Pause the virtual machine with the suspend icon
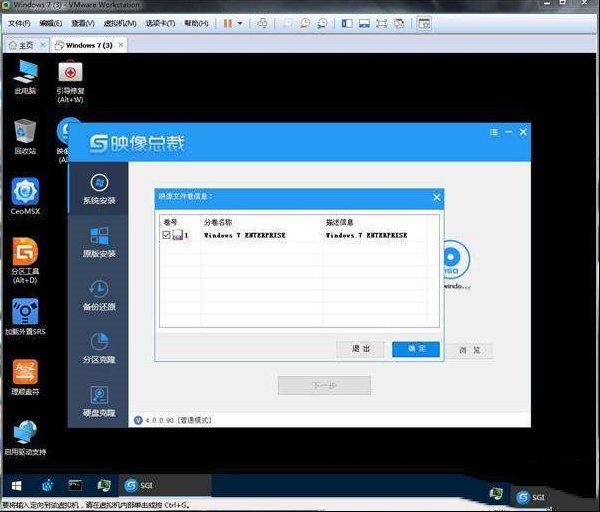Viewport: 600px width, 512px height. 228,23
